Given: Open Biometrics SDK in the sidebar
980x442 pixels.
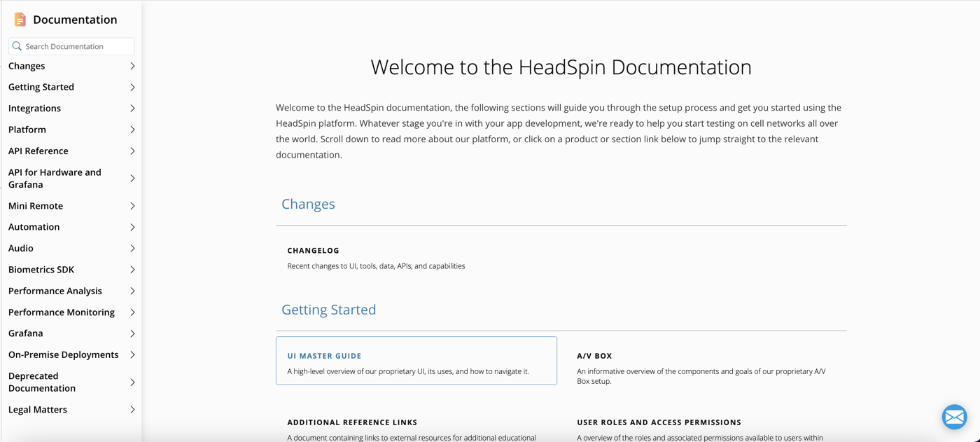Looking at the screenshot, I should pos(41,270).
